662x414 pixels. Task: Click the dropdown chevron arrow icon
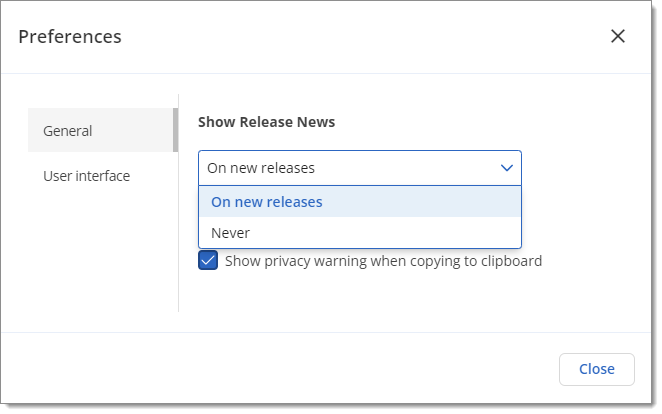pyautogui.click(x=507, y=168)
